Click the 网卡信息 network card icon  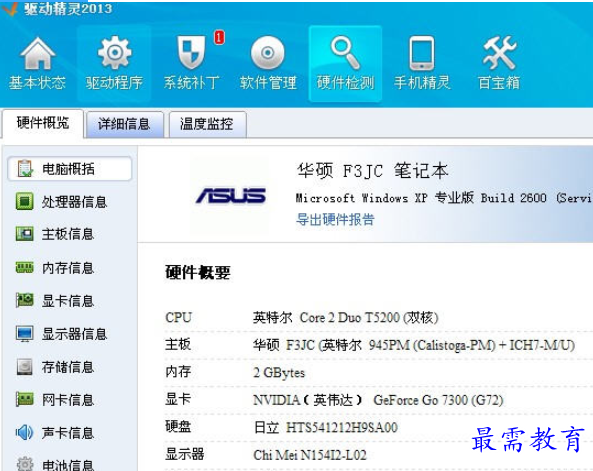coord(25,399)
